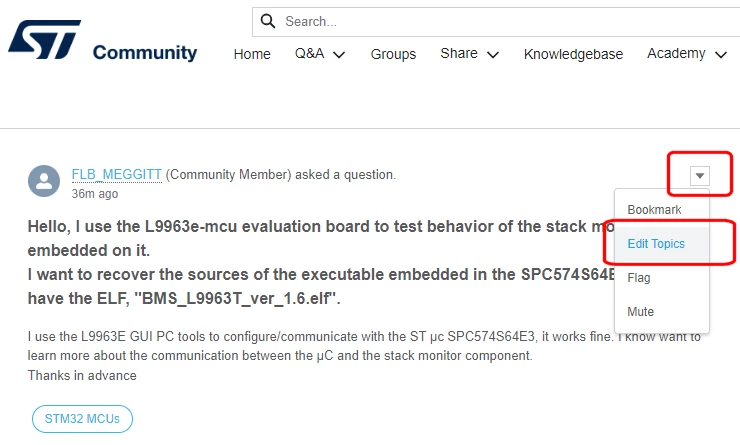Expand the Share menu chevron
740x445 pixels.
pyautogui.click(x=493, y=55)
